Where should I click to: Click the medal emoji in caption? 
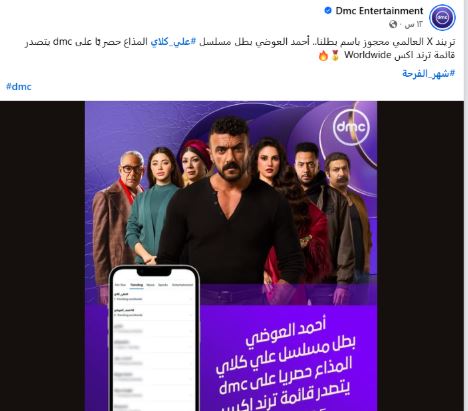point(335,55)
